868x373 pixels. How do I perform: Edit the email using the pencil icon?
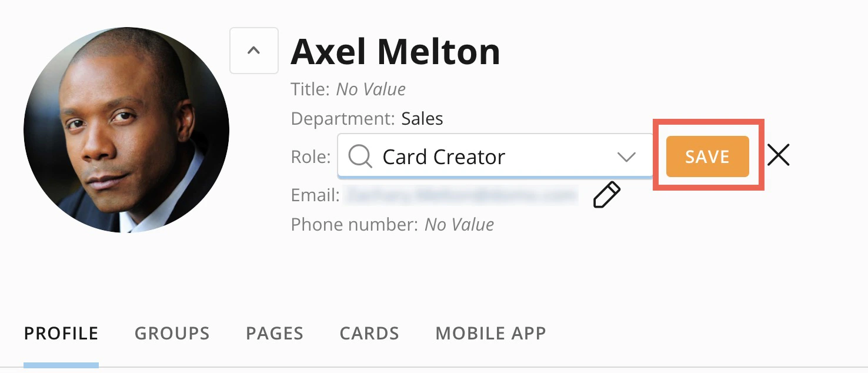coord(607,195)
